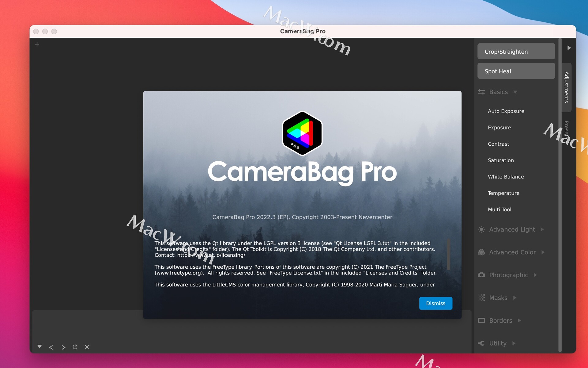This screenshot has height=368, width=588.
Task: Select the Exposure adjustment item
Action: [500, 127]
